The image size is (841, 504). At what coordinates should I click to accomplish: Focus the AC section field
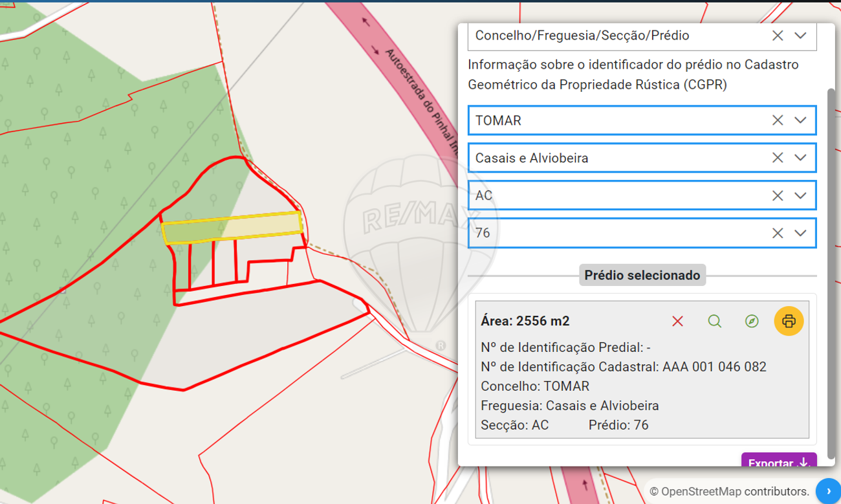[x=642, y=195]
